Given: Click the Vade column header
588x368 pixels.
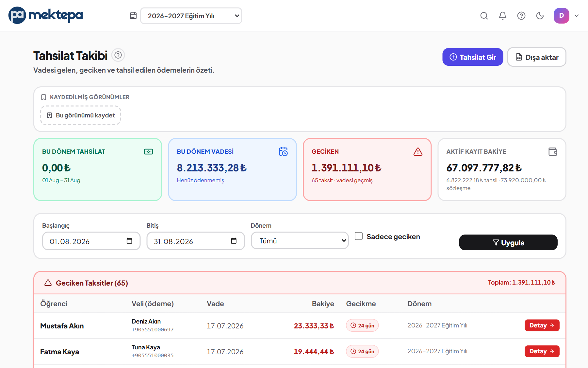Looking at the screenshot, I should (215, 304).
